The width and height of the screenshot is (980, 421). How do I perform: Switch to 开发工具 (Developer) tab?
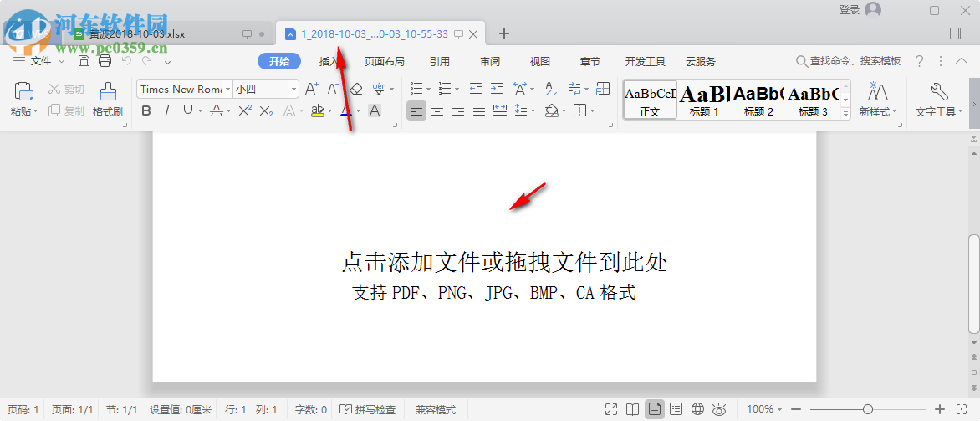[646, 61]
